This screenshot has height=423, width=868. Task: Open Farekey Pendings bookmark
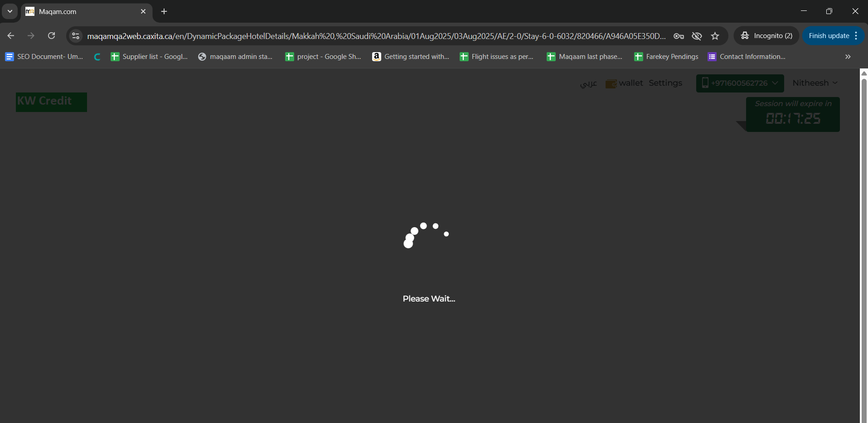(x=666, y=57)
